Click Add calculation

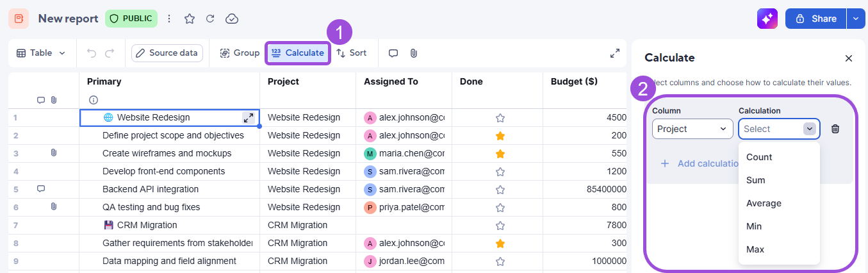pos(700,163)
